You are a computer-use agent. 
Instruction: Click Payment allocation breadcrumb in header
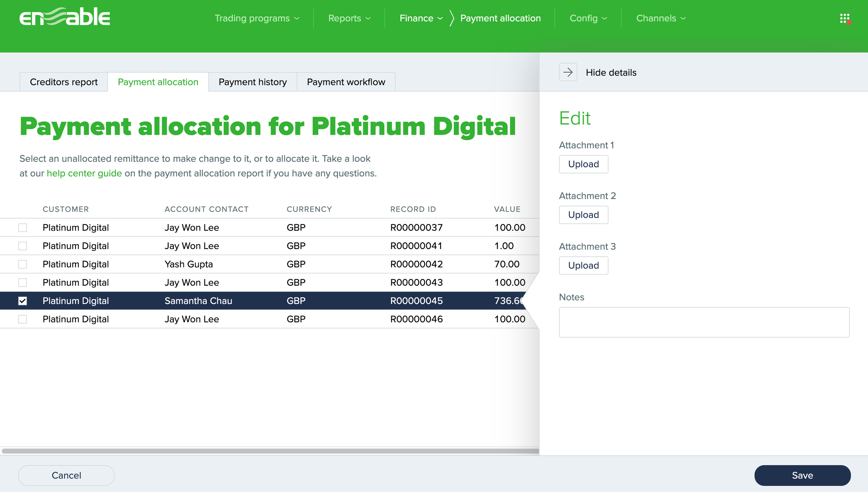point(500,18)
